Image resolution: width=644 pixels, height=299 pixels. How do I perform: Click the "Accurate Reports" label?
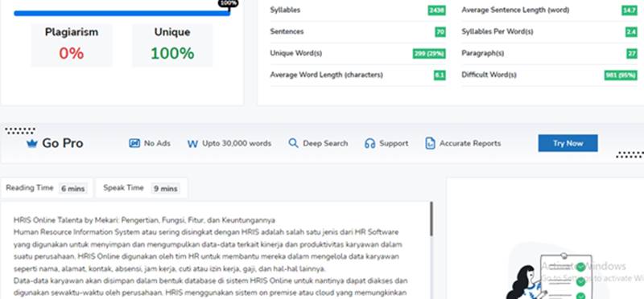click(470, 144)
